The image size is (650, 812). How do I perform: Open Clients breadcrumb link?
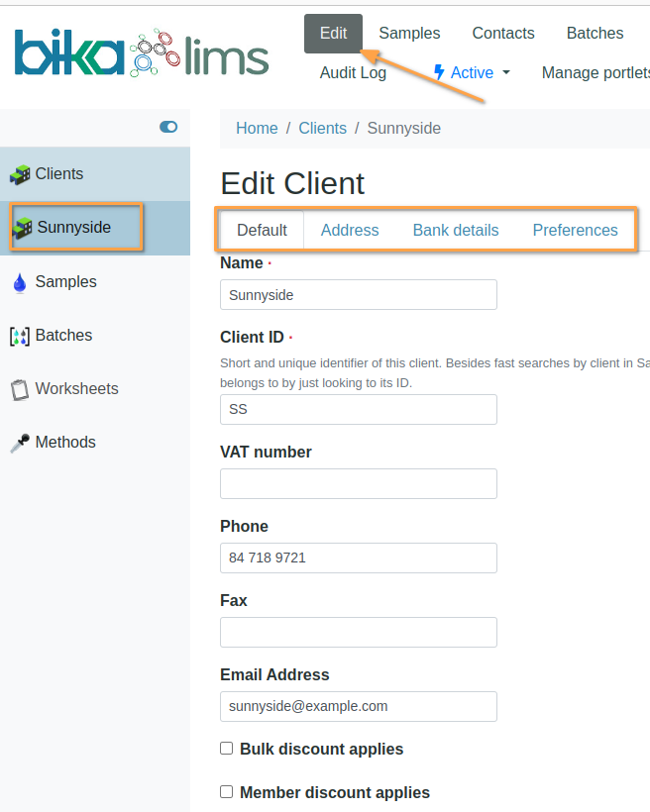tap(322, 128)
